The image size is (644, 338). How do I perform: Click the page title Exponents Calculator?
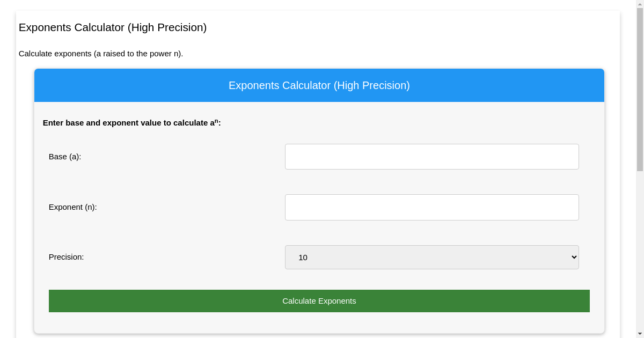(112, 27)
